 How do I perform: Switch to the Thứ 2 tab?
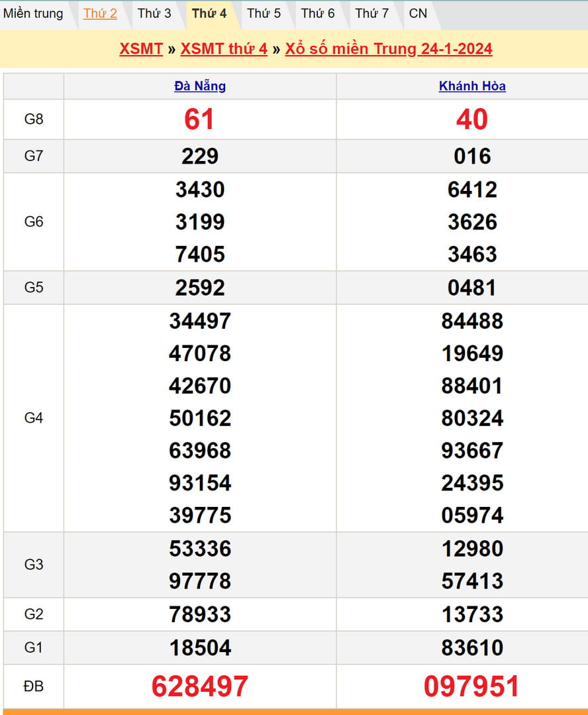coord(100,13)
